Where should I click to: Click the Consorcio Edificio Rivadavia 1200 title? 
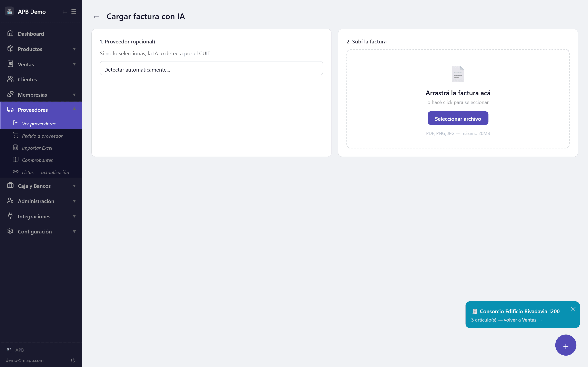[519, 311]
